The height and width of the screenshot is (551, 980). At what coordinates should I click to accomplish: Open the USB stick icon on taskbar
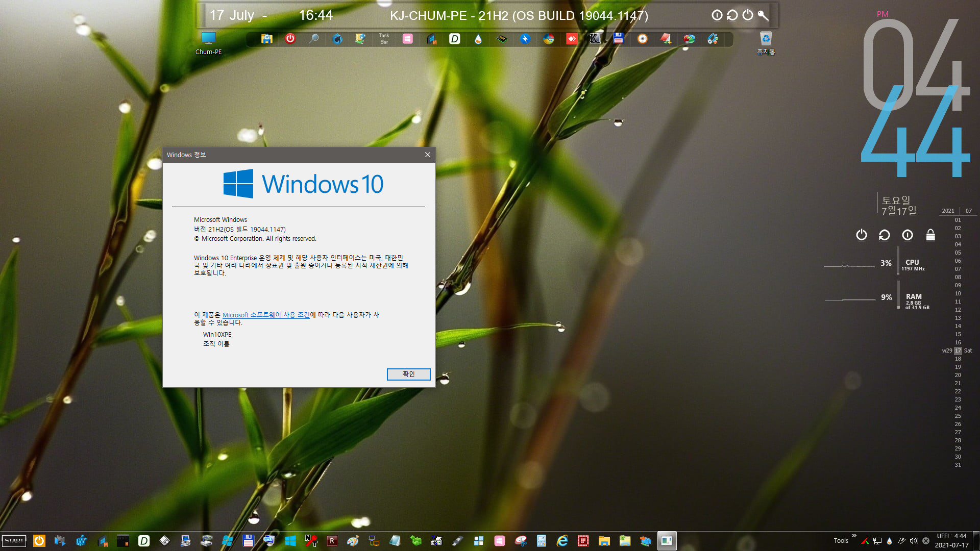[x=457, y=541]
